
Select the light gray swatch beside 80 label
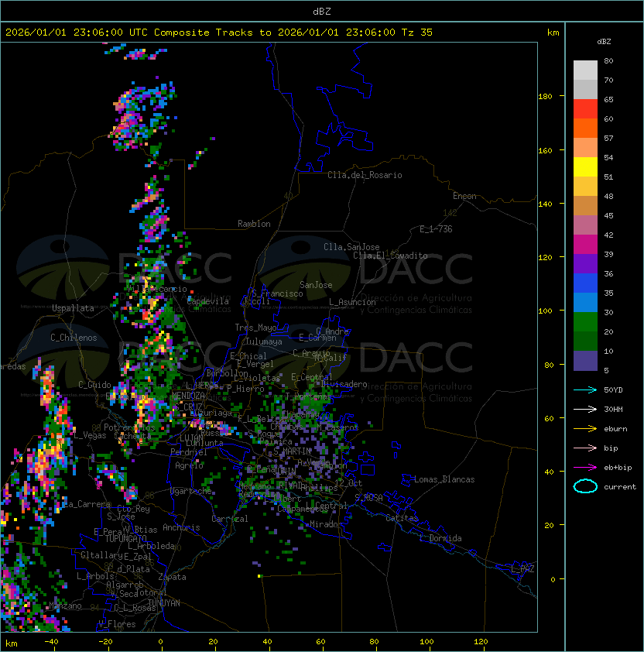click(585, 70)
